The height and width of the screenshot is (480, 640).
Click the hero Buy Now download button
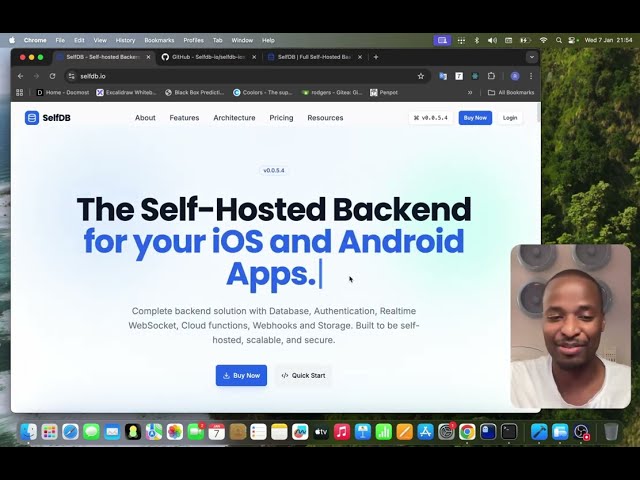pyautogui.click(x=241, y=376)
